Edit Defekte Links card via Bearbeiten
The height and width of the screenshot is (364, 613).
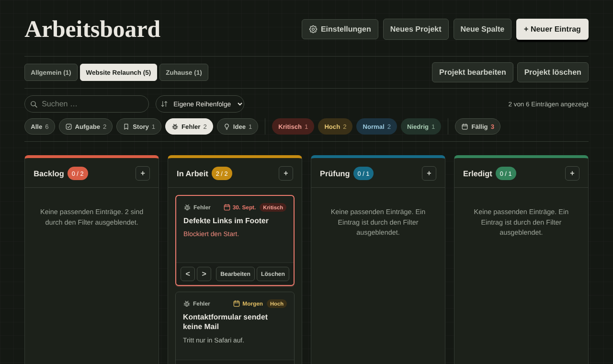(x=235, y=274)
